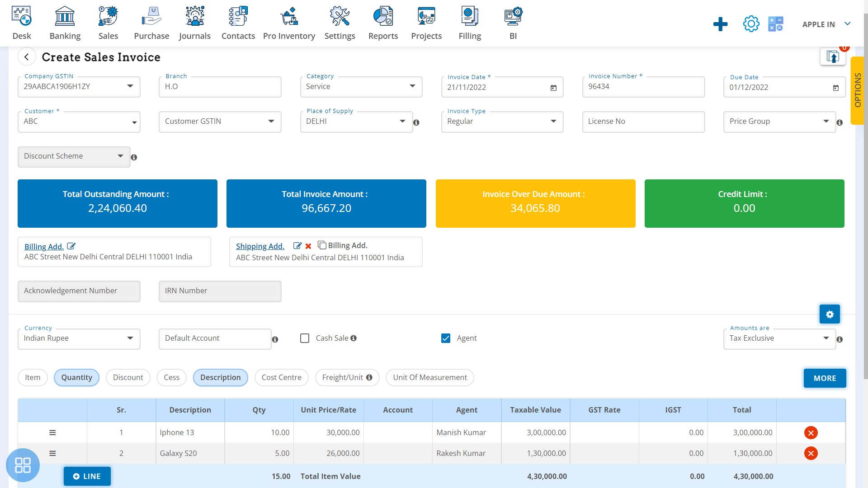868x488 pixels.
Task: Expand the Company GSTIN dropdown
Action: pyautogui.click(x=79, y=87)
